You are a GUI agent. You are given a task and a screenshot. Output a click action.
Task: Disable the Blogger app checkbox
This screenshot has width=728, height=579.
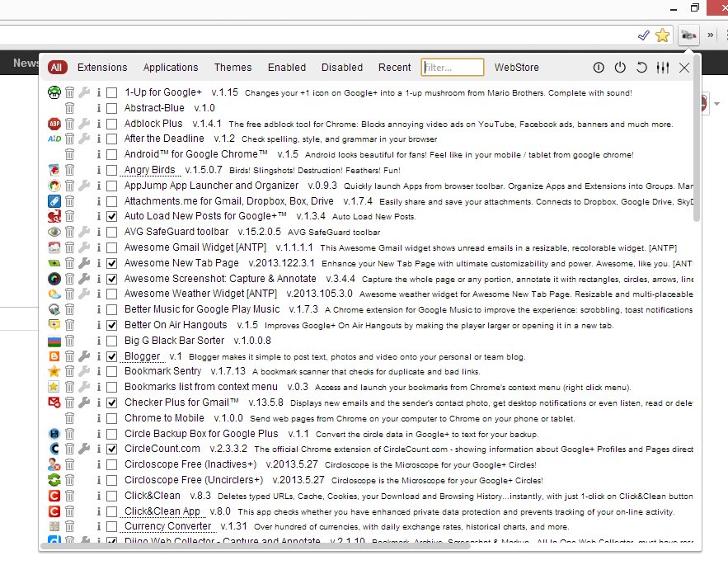tap(111, 356)
